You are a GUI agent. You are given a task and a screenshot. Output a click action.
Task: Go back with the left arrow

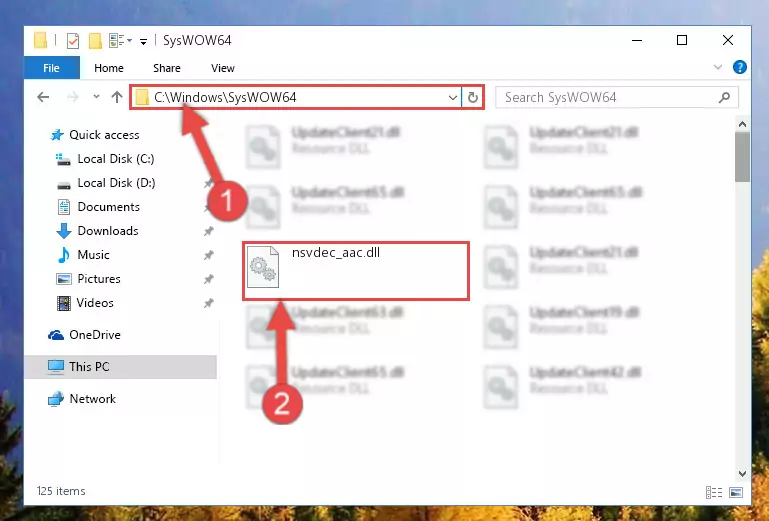(43, 97)
